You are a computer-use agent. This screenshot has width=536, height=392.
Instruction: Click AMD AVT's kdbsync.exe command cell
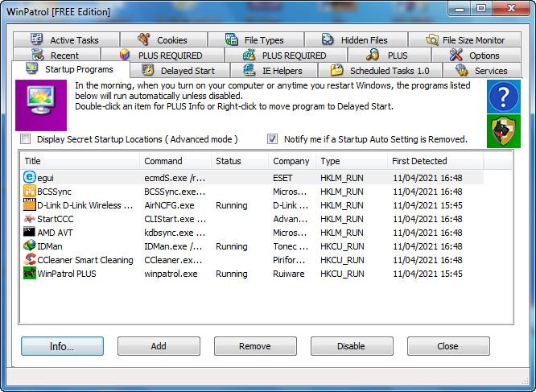coord(175,233)
